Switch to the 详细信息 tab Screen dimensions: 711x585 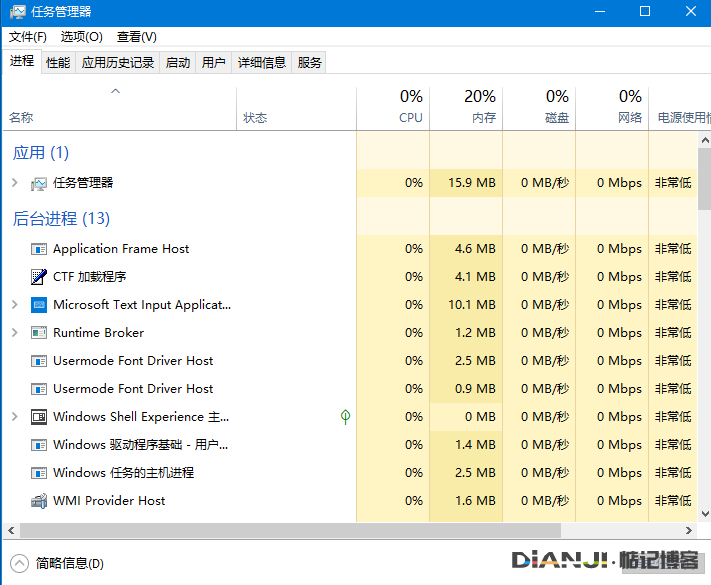pos(262,63)
